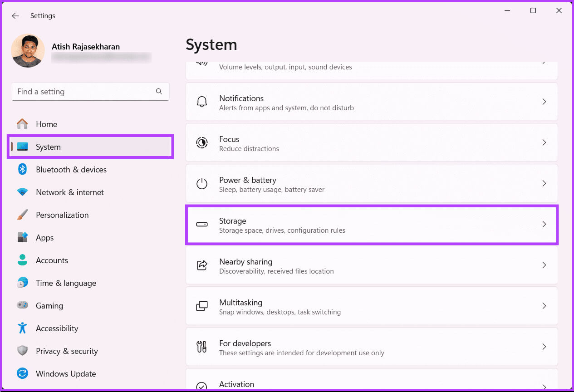Viewport: 574px width, 392px height.
Task: Click the Personalization paintbrush icon
Action: 22,215
